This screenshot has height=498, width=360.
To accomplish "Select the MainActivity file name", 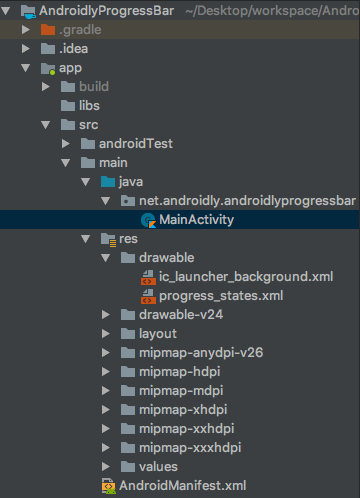I will [196, 220].
